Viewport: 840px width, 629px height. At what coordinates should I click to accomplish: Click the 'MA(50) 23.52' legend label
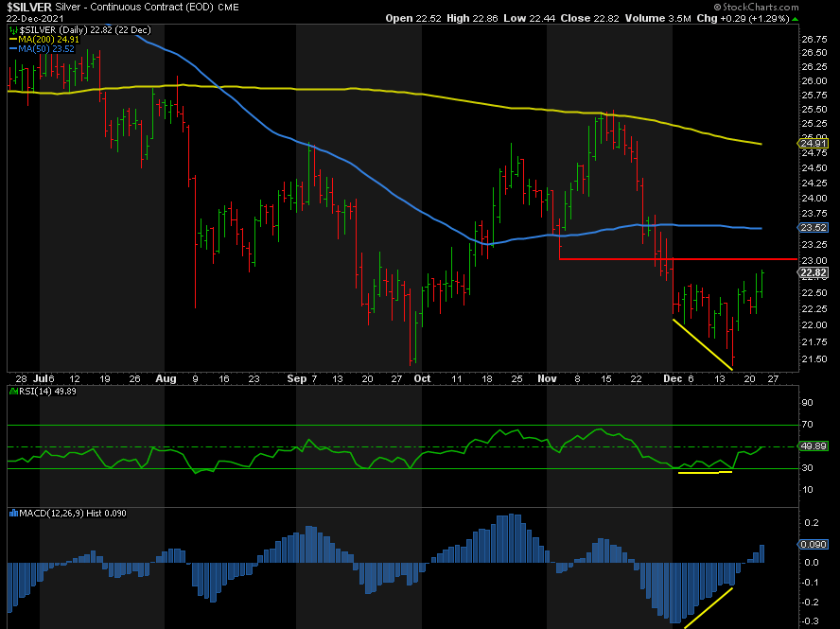pyautogui.click(x=46, y=49)
